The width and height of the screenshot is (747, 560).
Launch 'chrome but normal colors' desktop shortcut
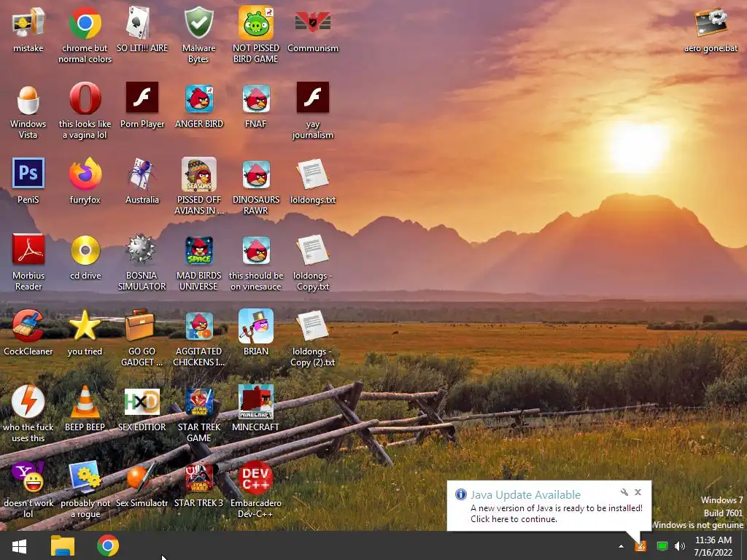pyautogui.click(x=85, y=23)
